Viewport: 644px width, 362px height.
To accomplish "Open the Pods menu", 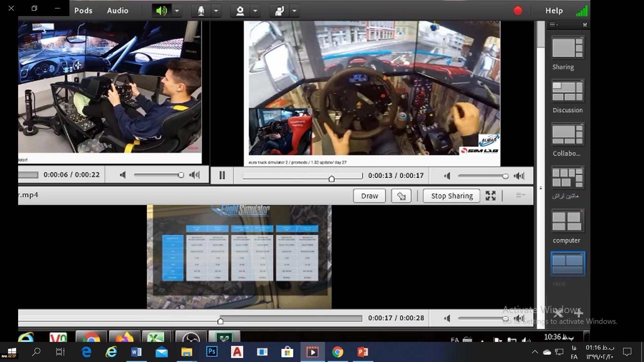I will click(83, 11).
